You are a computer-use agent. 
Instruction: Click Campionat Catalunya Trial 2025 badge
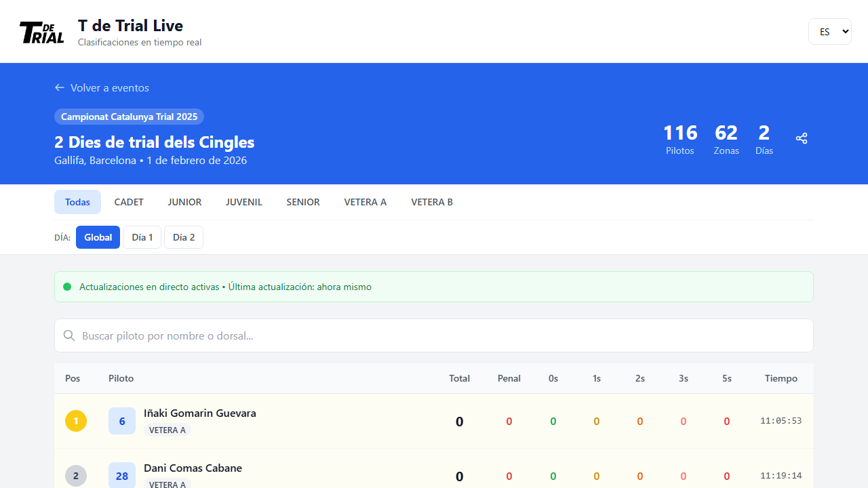tap(129, 117)
